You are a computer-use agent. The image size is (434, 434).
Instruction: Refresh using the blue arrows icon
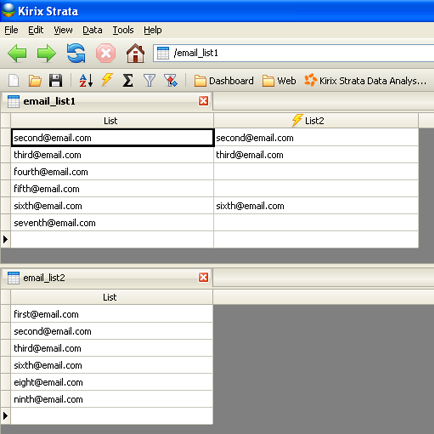tap(76, 53)
